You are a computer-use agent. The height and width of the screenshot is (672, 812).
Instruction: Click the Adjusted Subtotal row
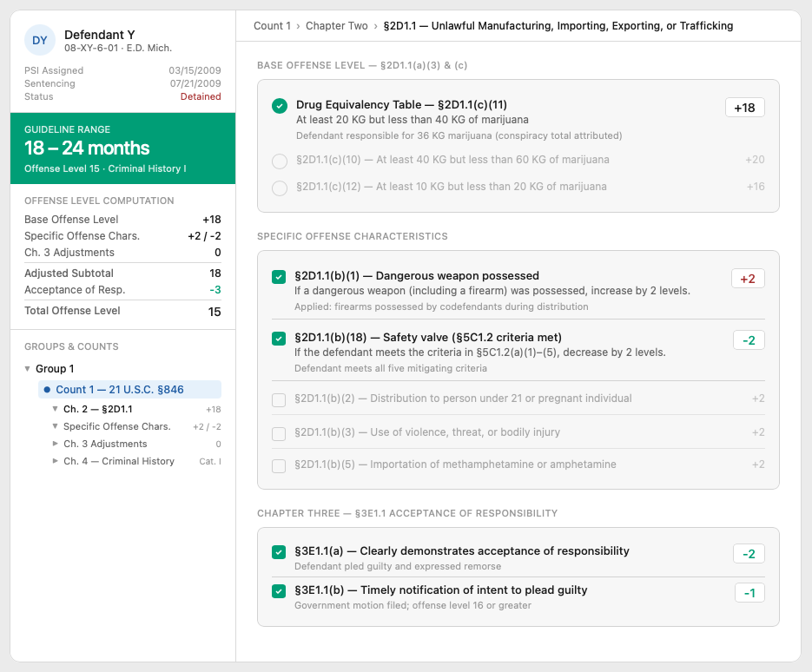coord(122,273)
